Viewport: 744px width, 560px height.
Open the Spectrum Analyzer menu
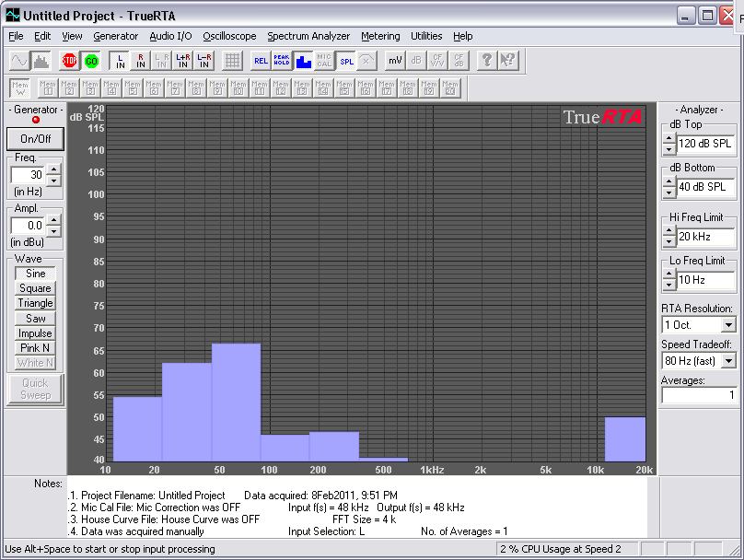[x=308, y=36]
